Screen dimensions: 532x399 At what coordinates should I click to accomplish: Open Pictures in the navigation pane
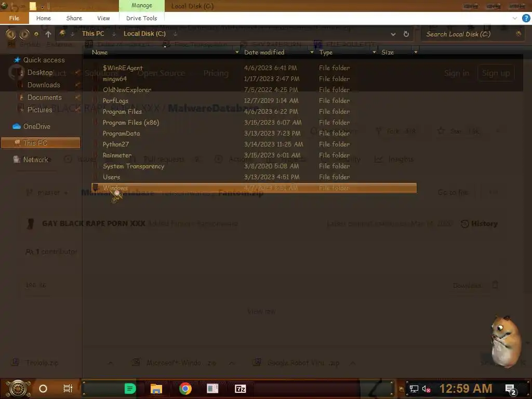coord(39,110)
